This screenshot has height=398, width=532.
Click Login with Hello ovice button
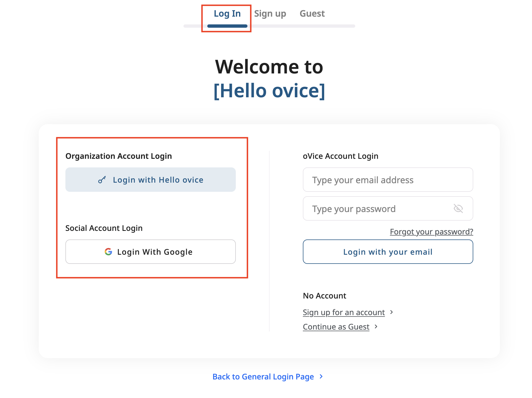point(150,180)
